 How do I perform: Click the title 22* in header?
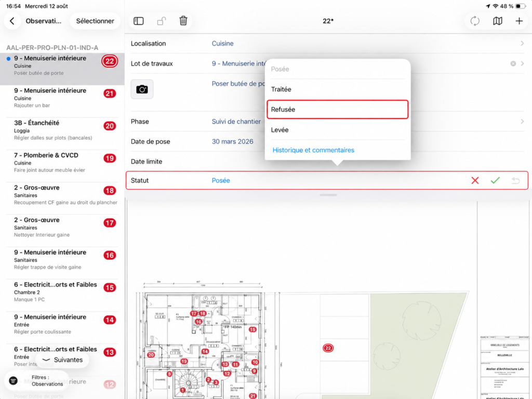(328, 21)
